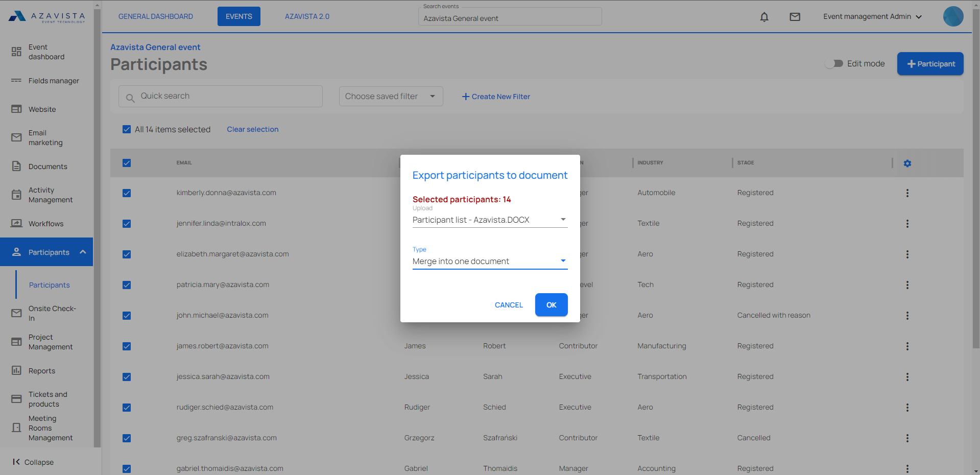This screenshot has height=475, width=980.
Task: Click Fields manager sidebar icon
Action: [16, 81]
